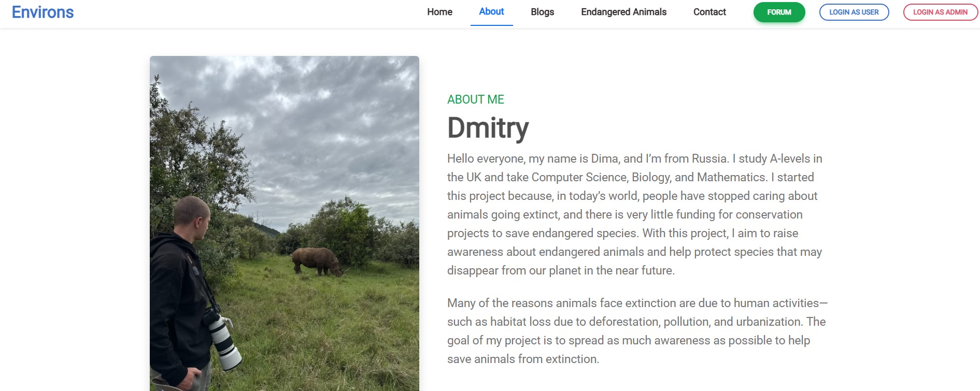Open the Endangered Animals page
Viewport: 980px width, 391px height.
click(623, 12)
